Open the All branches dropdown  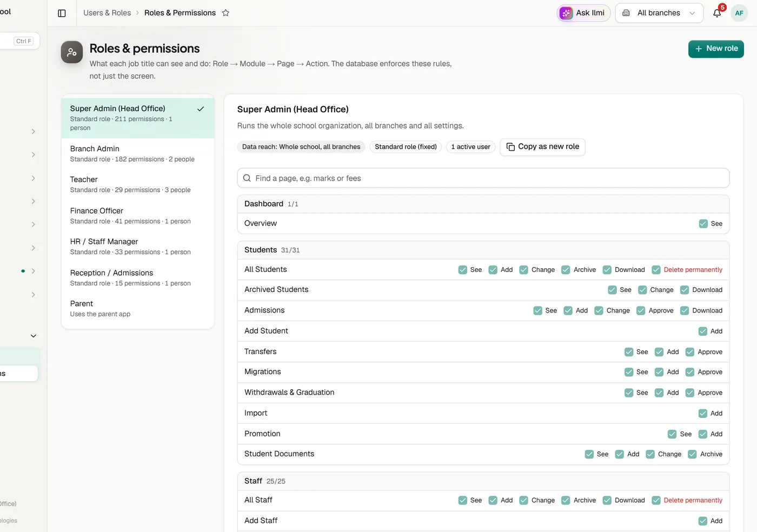(x=659, y=13)
